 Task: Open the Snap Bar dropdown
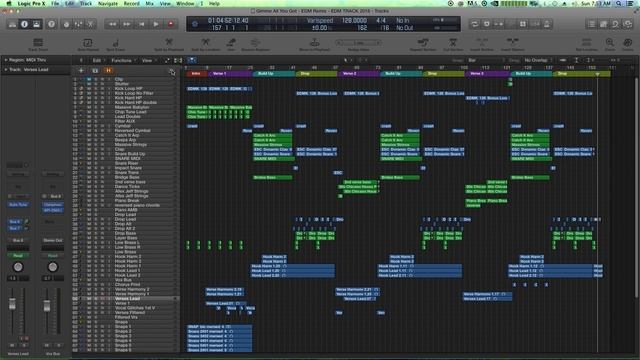pyautogui.click(x=486, y=60)
